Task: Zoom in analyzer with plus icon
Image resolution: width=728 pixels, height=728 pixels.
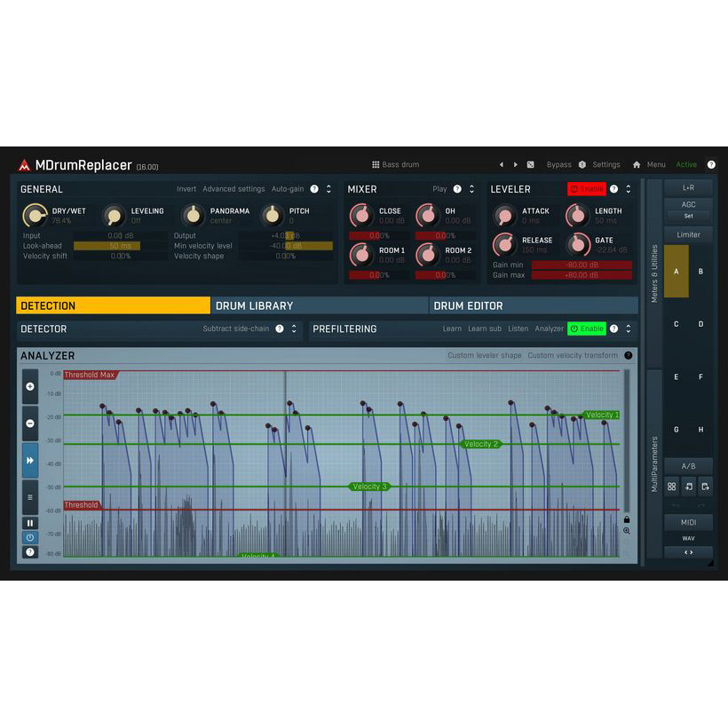Action: (30, 386)
